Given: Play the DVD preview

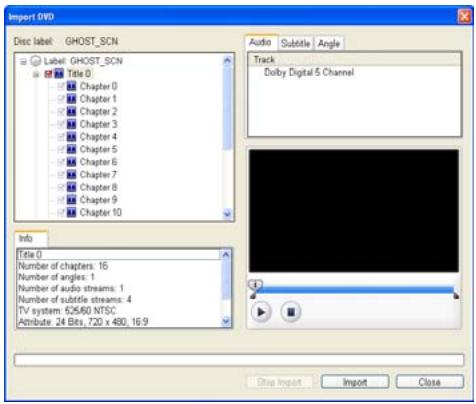Looking at the screenshot, I should point(261,312).
